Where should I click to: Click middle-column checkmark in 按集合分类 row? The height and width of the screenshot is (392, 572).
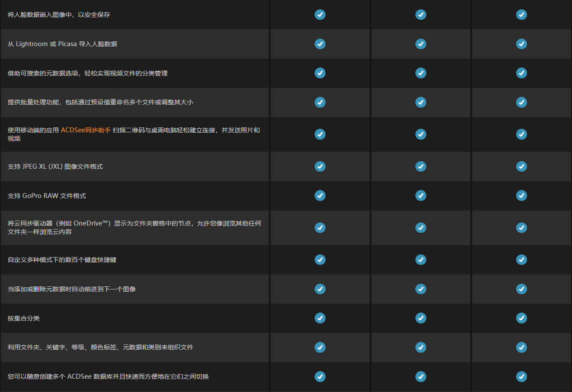(x=421, y=318)
